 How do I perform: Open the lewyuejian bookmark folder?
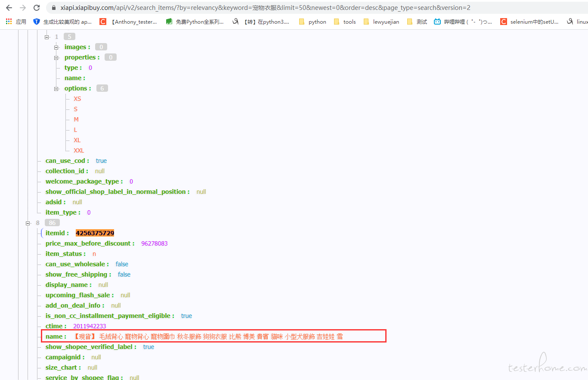pyautogui.click(x=381, y=22)
